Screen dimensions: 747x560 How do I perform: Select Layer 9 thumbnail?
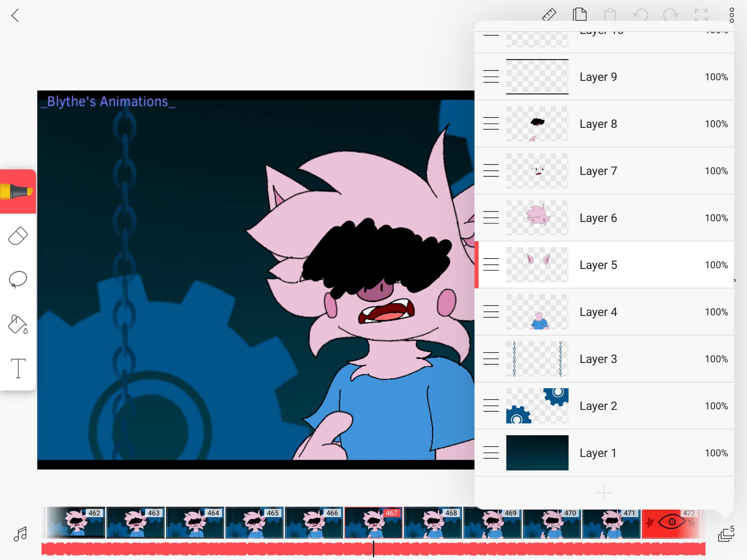tap(537, 77)
